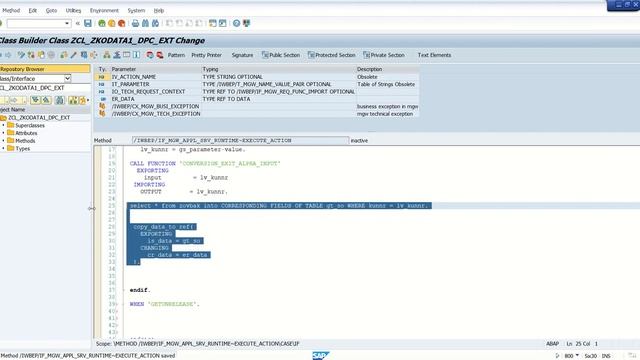Screen dimensions: 640x360
Task: Toggle the Signature display button
Action: point(242,55)
